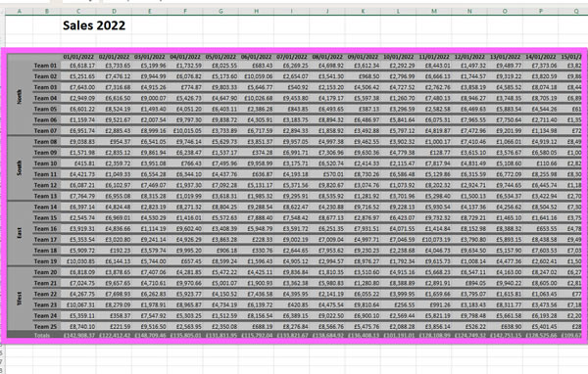The width and height of the screenshot is (588, 374).
Task: Click Team 01 value £6,618.17
Action: pyautogui.click(x=78, y=66)
